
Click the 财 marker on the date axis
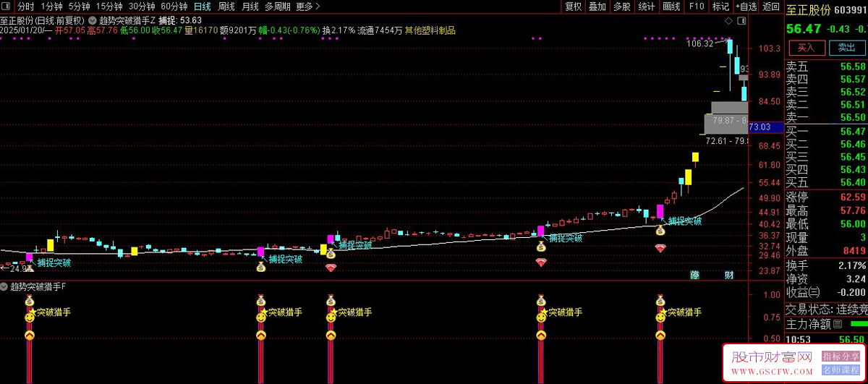click(x=729, y=275)
